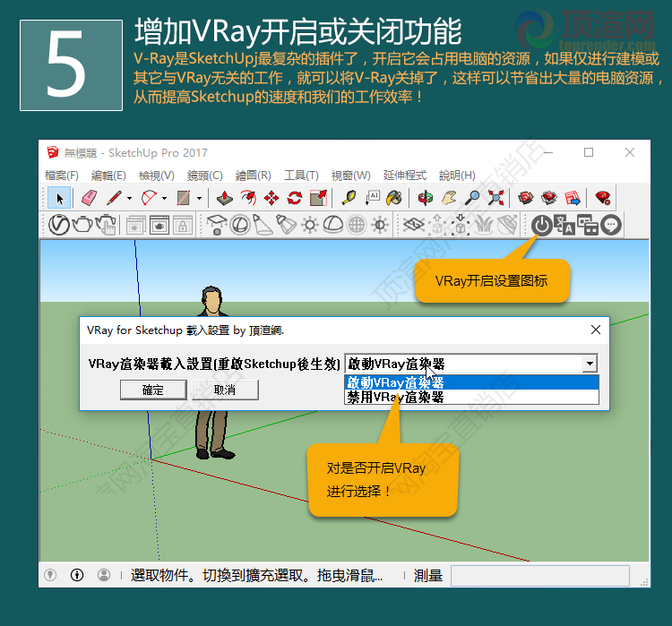
Task: Open the 說明(H) menu
Action: click(x=457, y=176)
